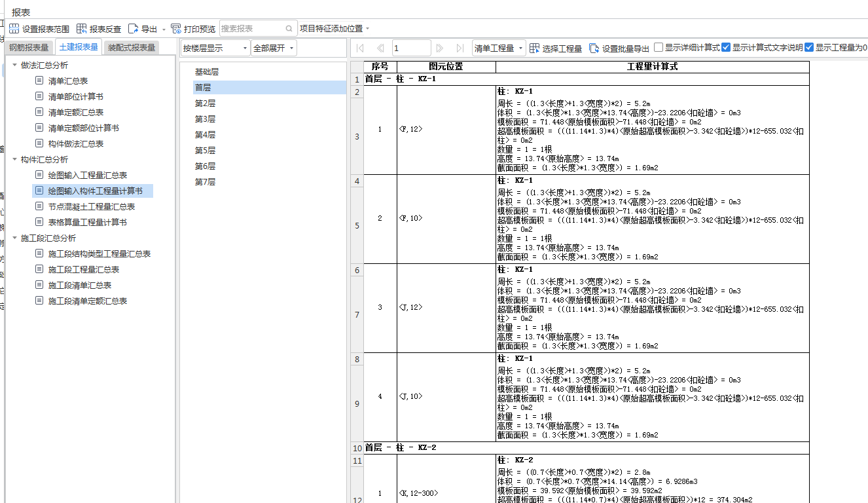Collapse the 做法汇总分析 group
868x503 pixels.
[x=14, y=65]
